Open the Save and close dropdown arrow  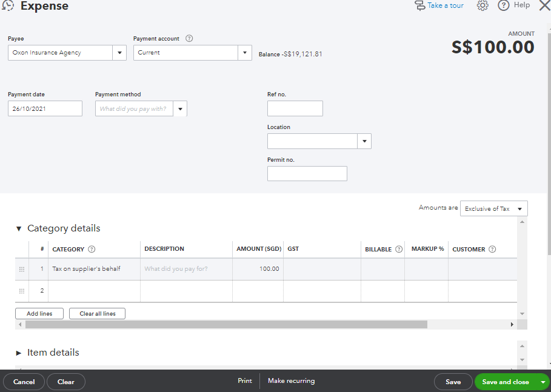[x=544, y=381]
